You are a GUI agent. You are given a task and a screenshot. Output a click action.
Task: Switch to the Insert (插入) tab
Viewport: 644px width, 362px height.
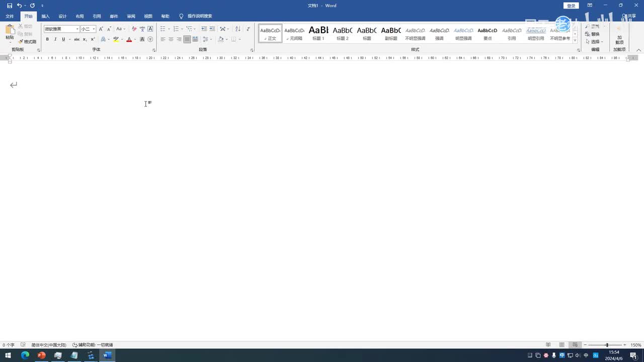(45, 16)
